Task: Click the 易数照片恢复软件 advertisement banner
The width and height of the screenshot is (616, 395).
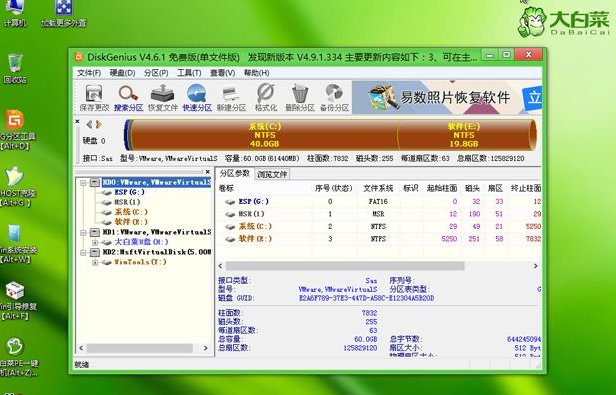Action: click(447, 97)
